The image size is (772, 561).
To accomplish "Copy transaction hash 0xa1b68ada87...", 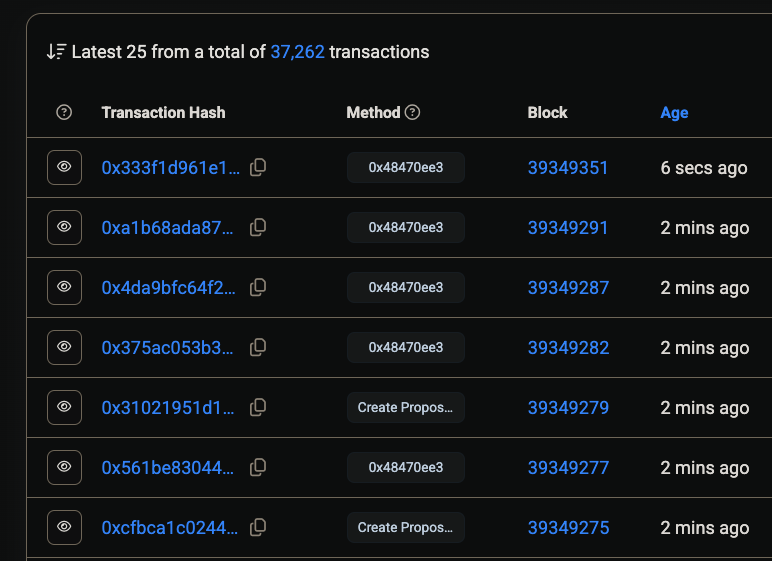I will [x=258, y=228].
